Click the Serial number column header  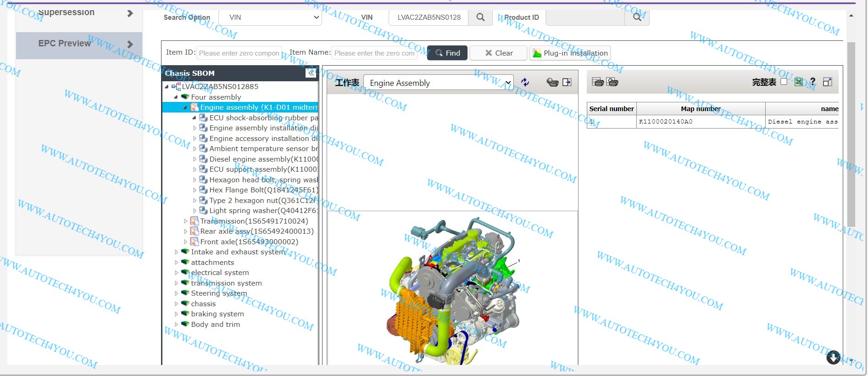[612, 109]
